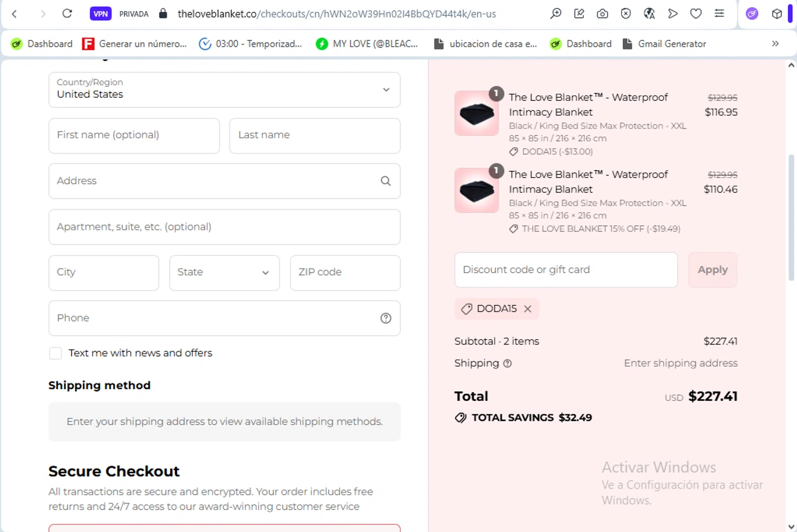Click the edit page icon in toolbar
797x532 pixels.
[x=579, y=14]
